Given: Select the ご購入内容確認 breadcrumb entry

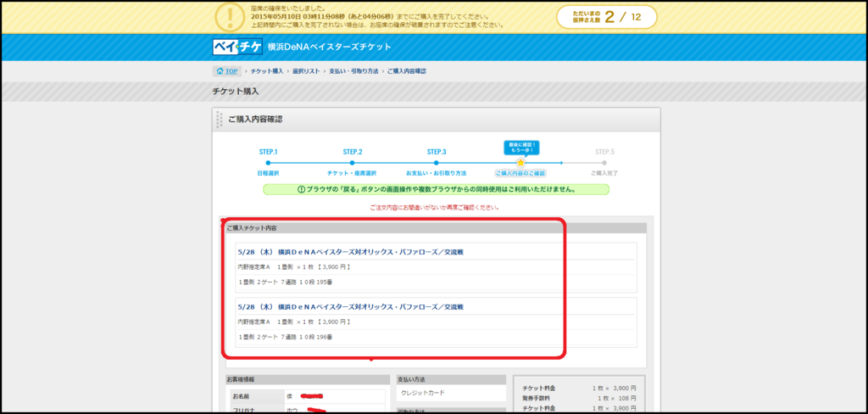Looking at the screenshot, I should (x=406, y=71).
